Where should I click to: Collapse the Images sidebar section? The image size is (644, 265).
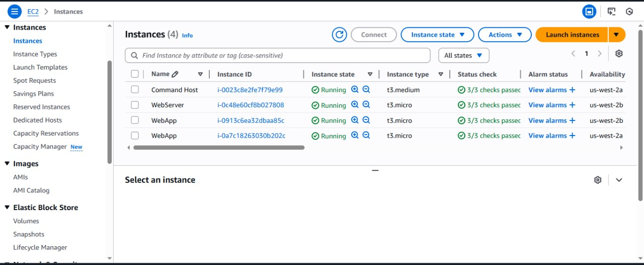(x=7, y=164)
